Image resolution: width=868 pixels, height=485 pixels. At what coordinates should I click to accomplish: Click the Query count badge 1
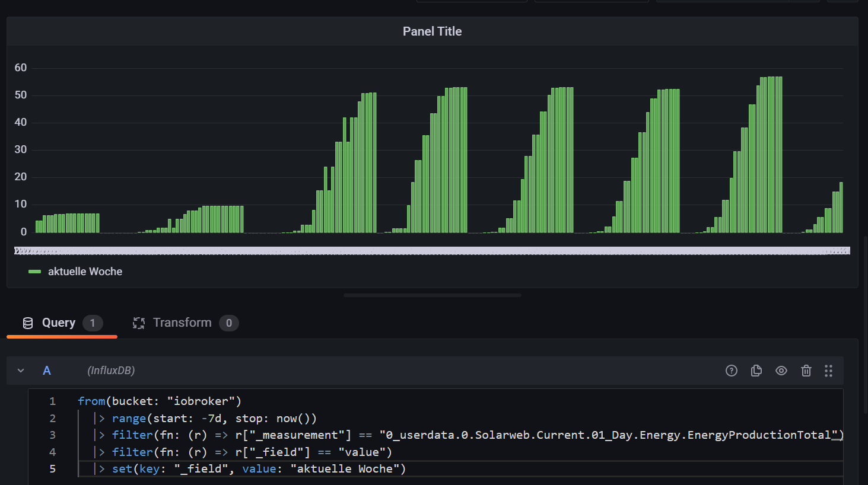93,323
